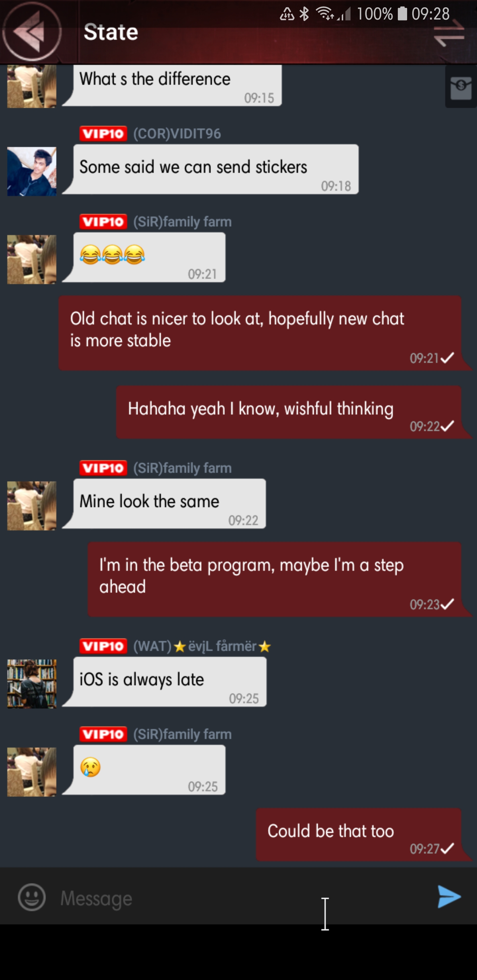Select the (COR)VIDIT96 username
This screenshot has height=980, width=477.
[177, 133]
